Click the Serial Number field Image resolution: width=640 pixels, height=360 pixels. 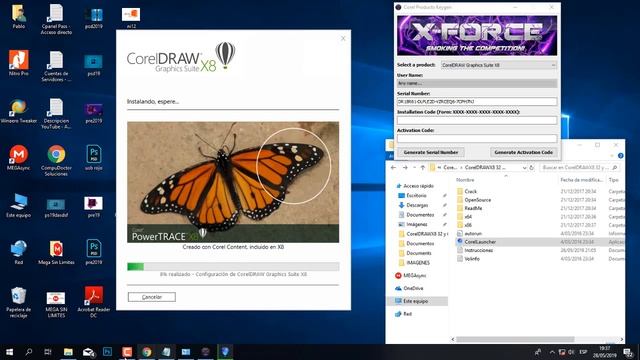coord(477,102)
